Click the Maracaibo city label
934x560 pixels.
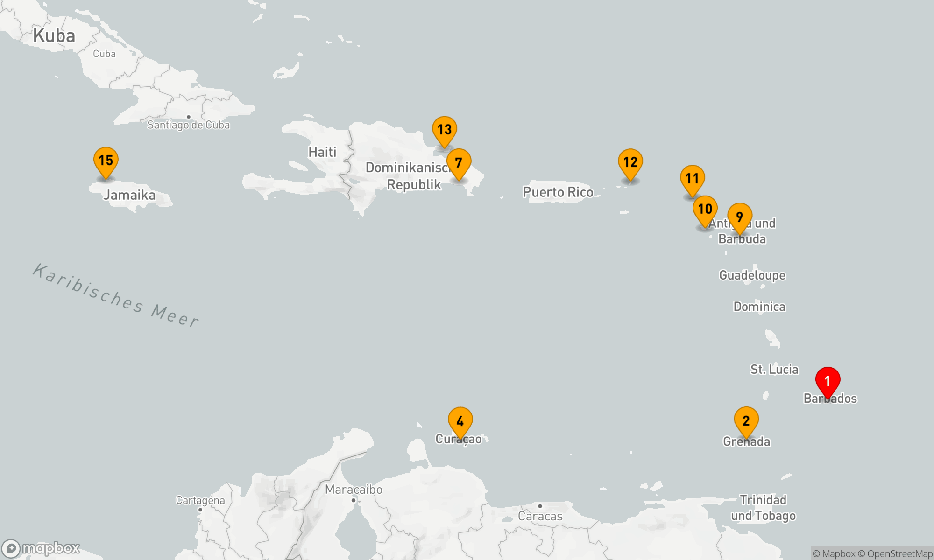point(354,490)
